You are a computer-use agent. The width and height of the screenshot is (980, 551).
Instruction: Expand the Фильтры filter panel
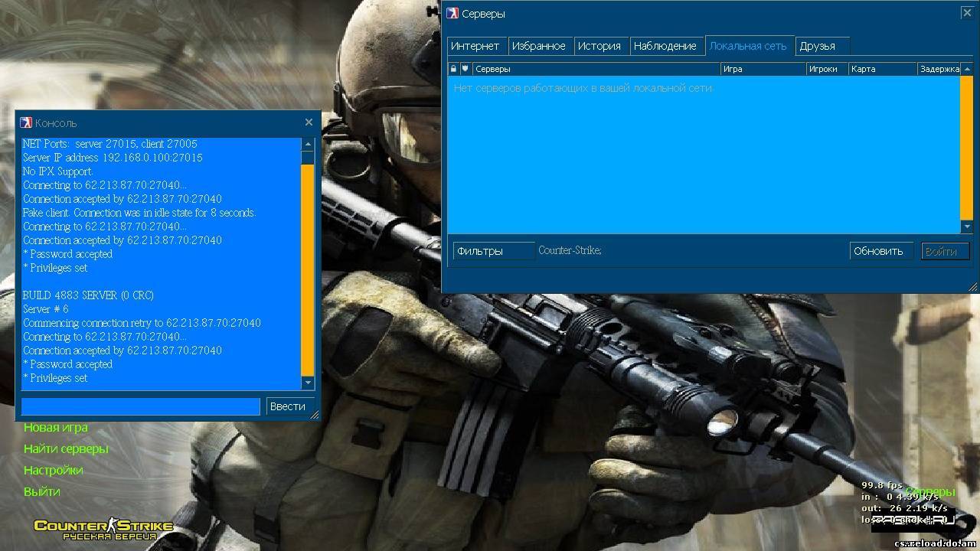[493, 250]
